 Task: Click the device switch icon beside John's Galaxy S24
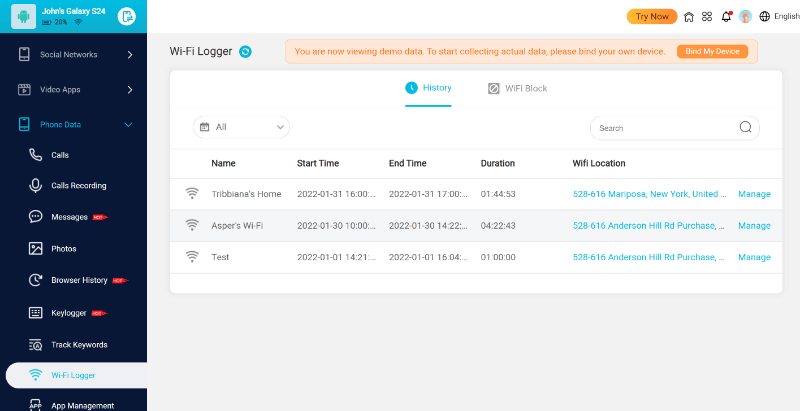(x=126, y=16)
